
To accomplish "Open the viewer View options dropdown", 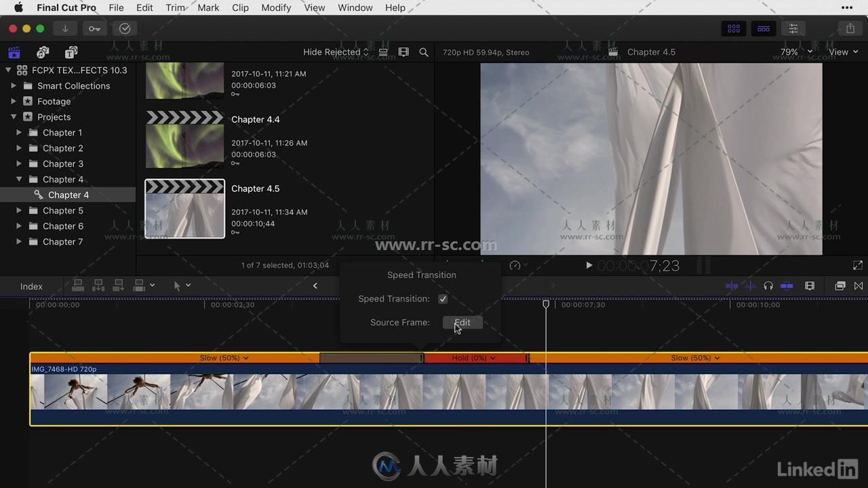I will point(843,52).
